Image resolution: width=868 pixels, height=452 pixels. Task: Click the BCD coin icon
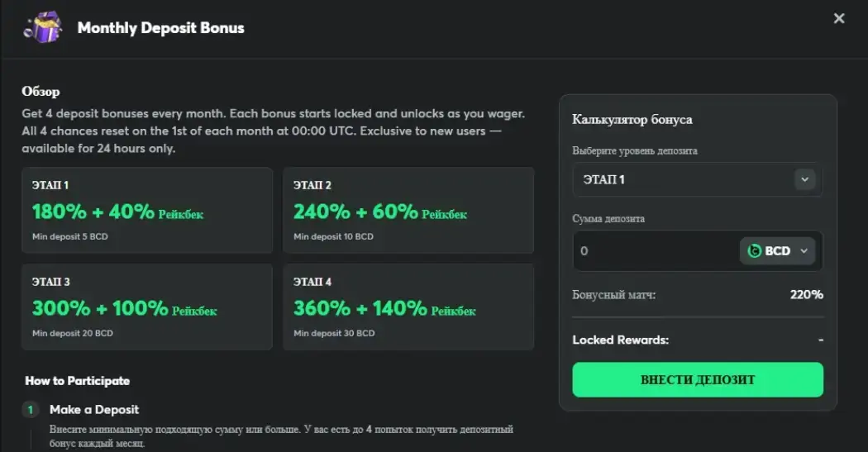tap(754, 251)
